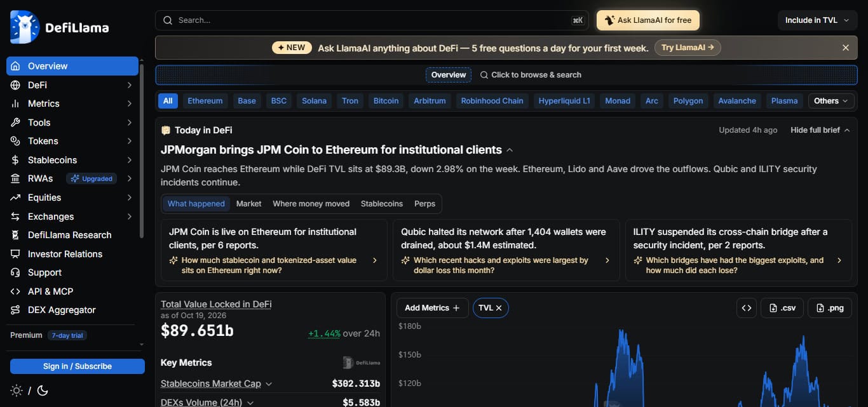Switch to the light theme sun icon
Viewport: 868px width, 407px height.
[17, 390]
